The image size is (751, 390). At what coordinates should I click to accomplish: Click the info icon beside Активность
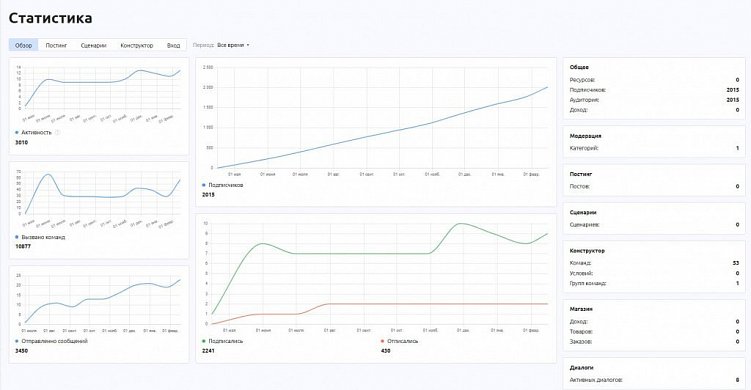(57, 132)
